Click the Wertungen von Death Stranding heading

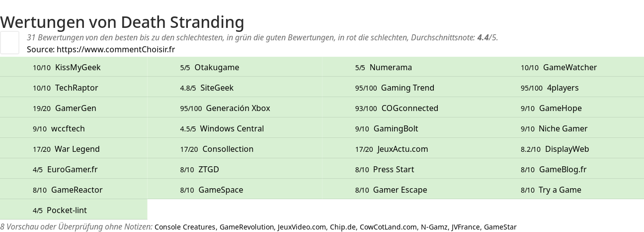(122, 22)
